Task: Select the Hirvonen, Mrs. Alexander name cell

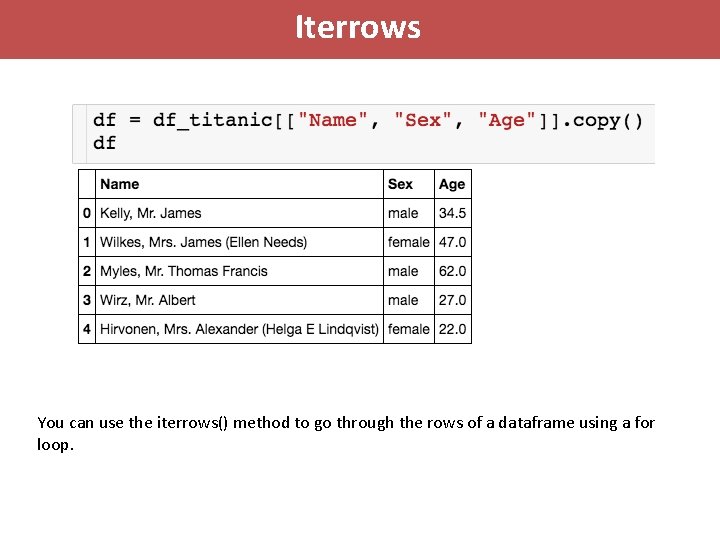Action: [239, 329]
